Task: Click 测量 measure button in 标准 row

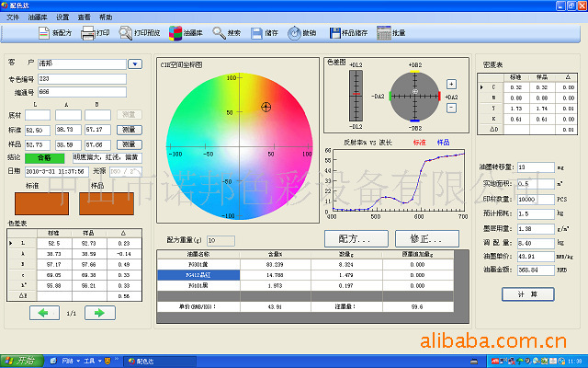Action: 130,130
